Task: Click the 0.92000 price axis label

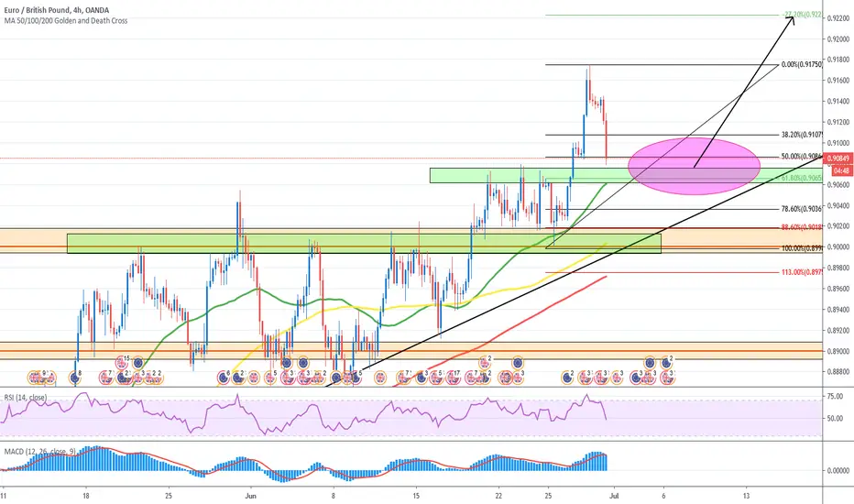Action: point(838,39)
